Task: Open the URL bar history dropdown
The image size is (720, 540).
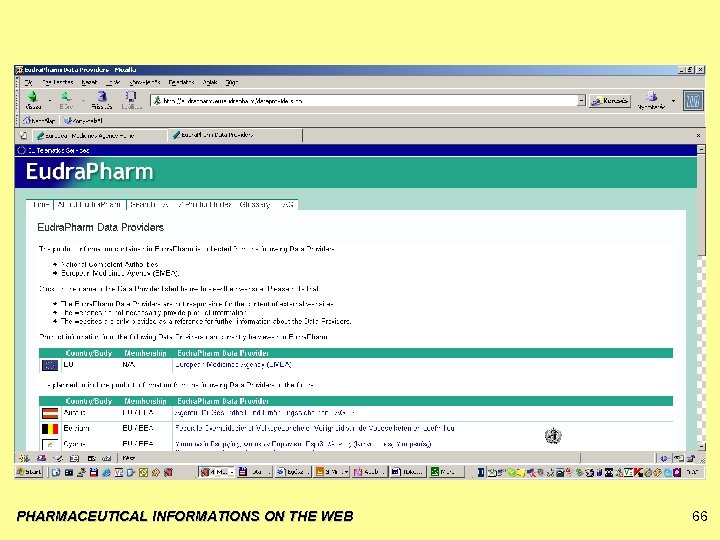Action: (x=581, y=101)
